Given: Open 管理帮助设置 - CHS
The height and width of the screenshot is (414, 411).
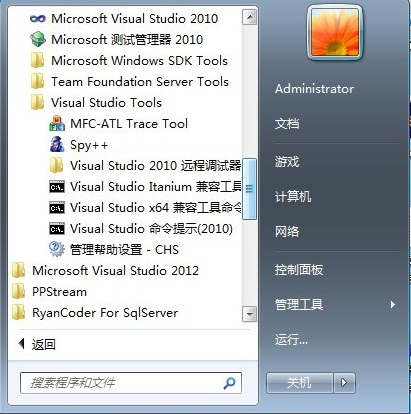Looking at the screenshot, I should (x=124, y=250).
